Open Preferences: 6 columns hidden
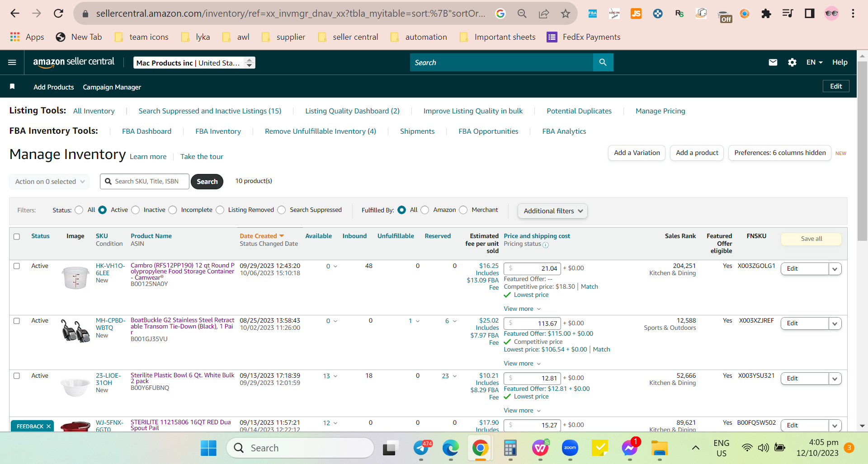 tap(780, 153)
